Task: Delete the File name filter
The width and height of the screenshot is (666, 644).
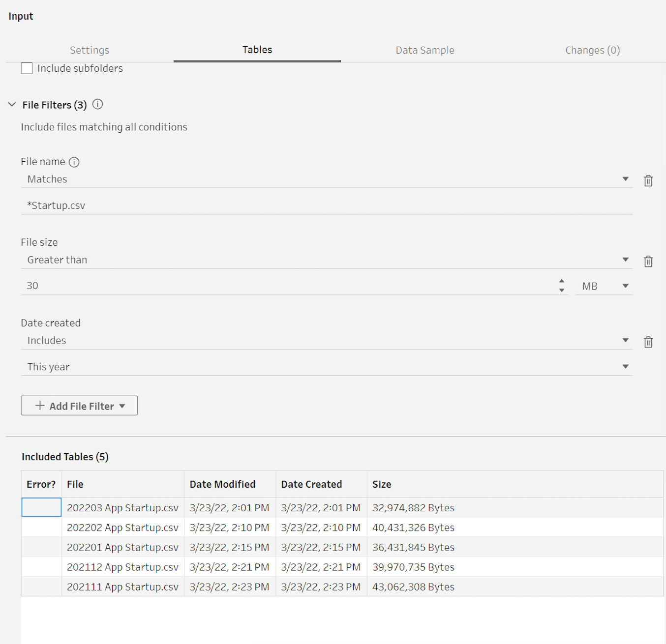Action: 648,181
